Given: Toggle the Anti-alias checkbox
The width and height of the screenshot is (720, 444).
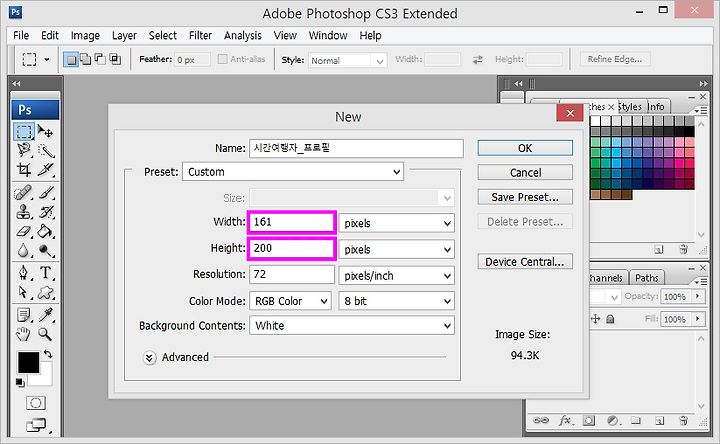Looking at the screenshot, I should pos(223,59).
